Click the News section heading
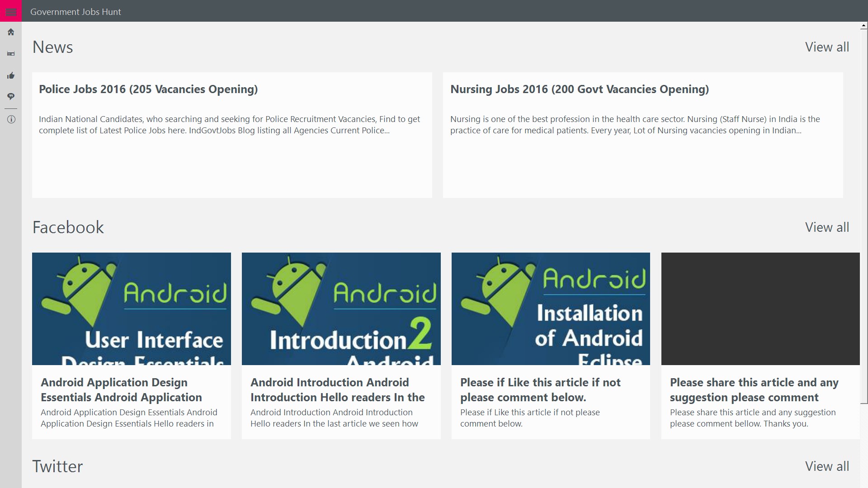 52,47
